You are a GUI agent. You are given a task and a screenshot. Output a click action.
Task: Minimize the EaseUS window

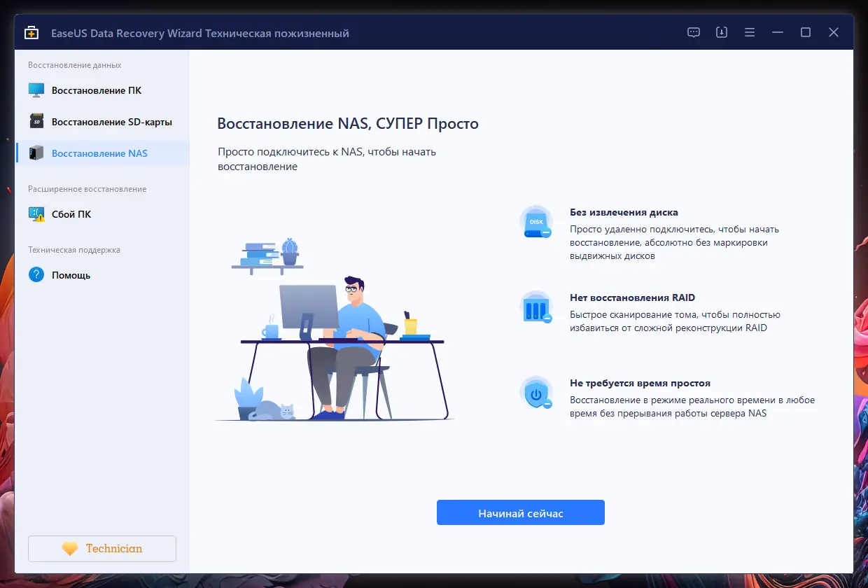pyautogui.click(x=778, y=32)
